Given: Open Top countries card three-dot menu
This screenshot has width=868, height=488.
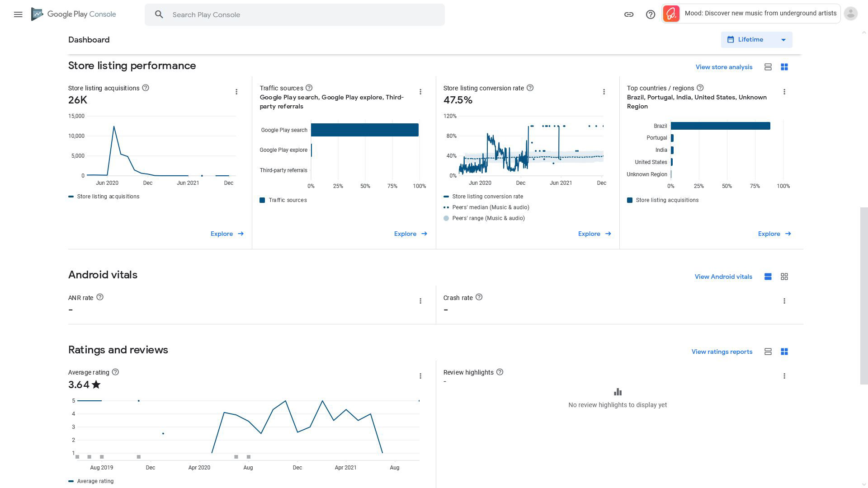Looking at the screenshot, I should (784, 92).
